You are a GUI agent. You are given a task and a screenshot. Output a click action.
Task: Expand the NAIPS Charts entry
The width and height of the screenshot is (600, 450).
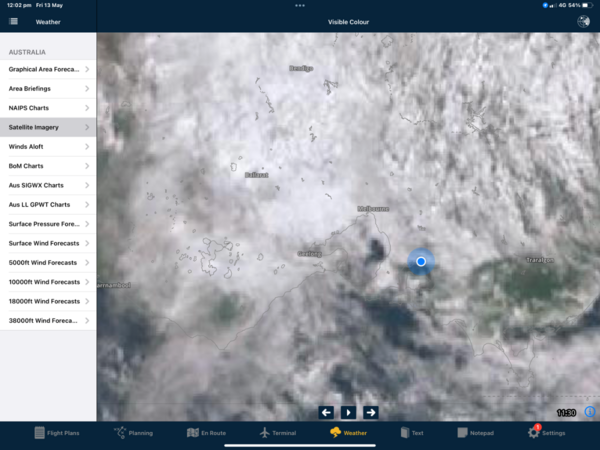point(48,108)
